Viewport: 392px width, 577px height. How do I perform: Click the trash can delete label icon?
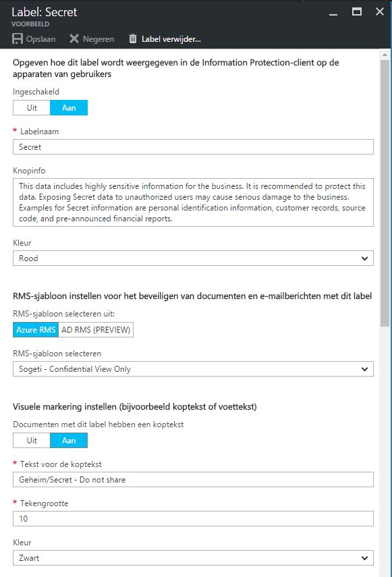(133, 38)
